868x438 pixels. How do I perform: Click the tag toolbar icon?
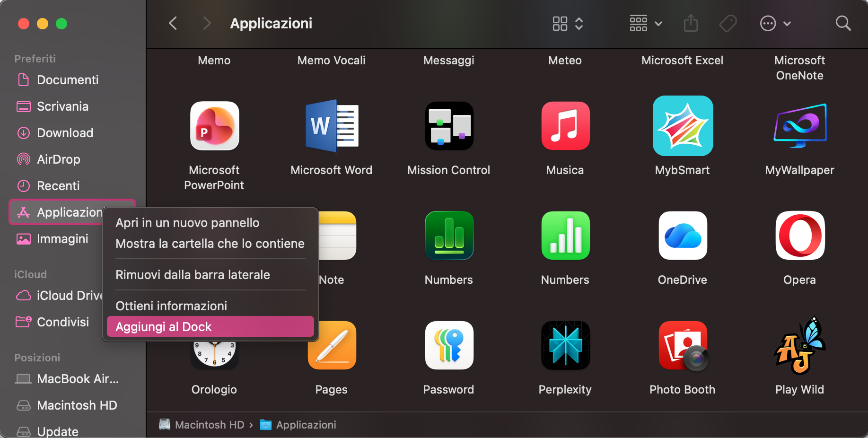tap(728, 23)
